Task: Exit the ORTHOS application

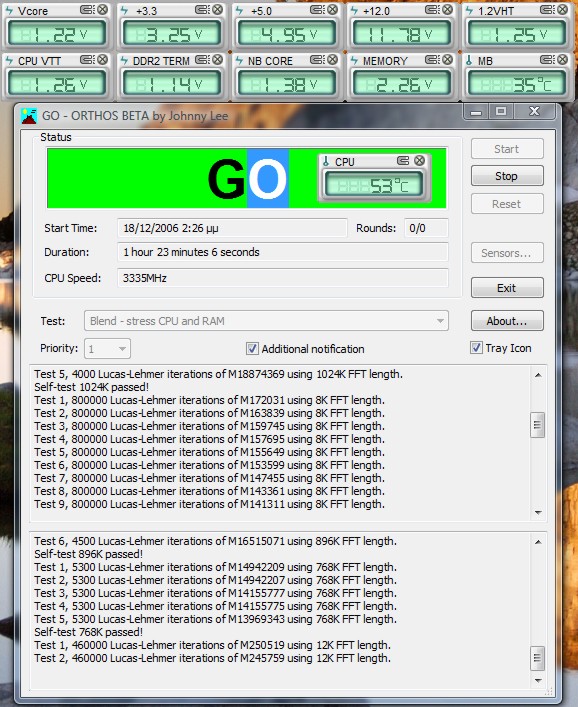Action: 507,288
